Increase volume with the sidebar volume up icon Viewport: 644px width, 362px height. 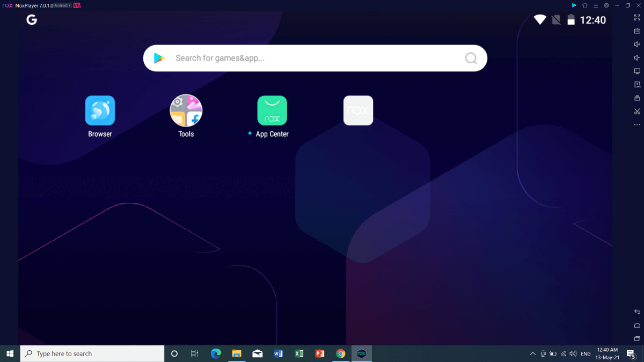(x=637, y=45)
